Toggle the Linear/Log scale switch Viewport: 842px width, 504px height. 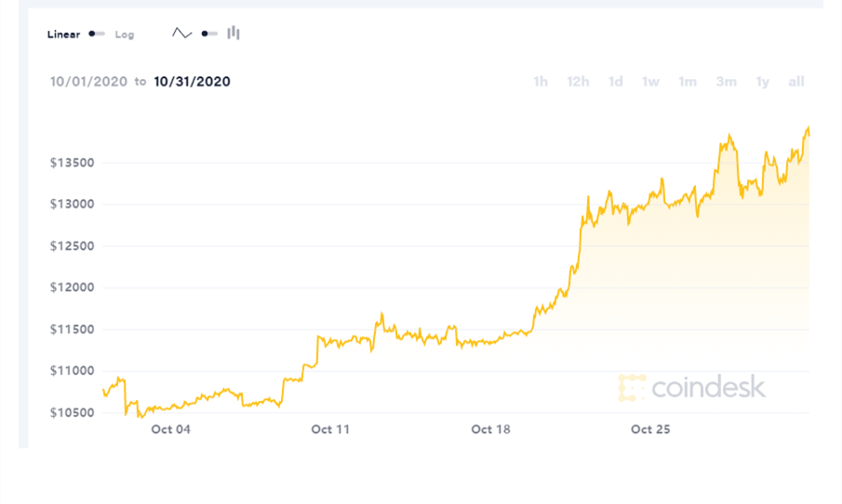[97, 34]
